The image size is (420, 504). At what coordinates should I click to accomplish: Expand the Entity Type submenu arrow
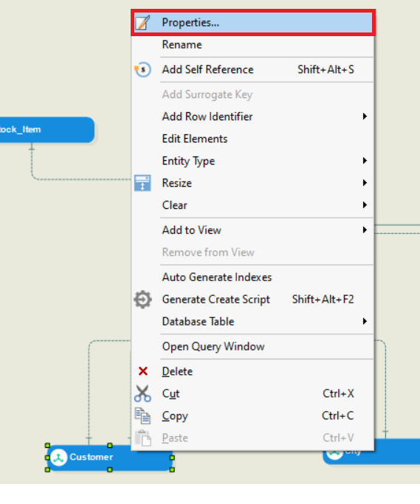(365, 161)
